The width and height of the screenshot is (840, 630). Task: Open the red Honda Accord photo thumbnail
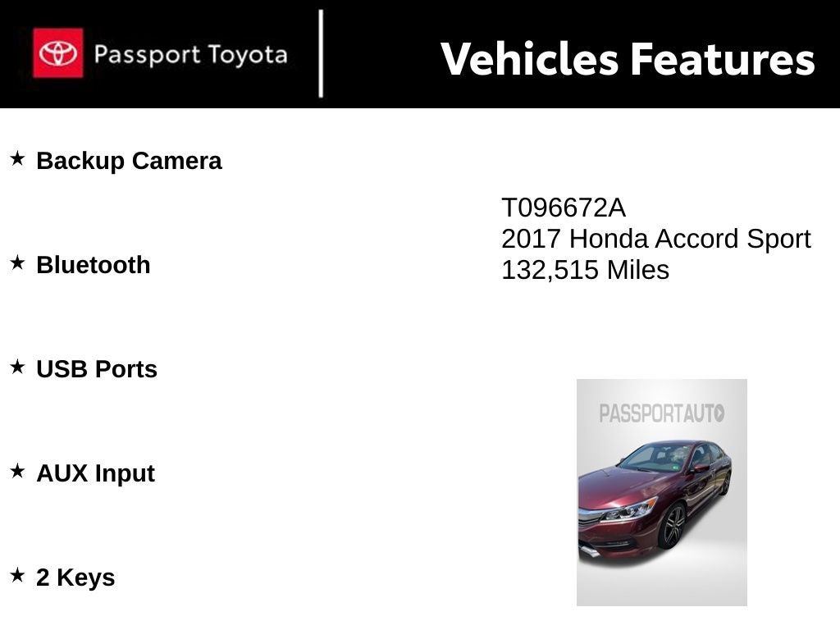click(661, 492)
